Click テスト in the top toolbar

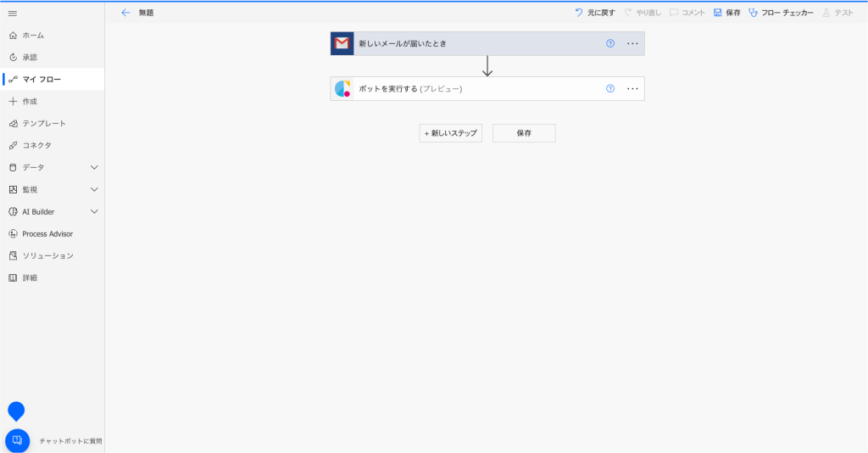point(837,13)
